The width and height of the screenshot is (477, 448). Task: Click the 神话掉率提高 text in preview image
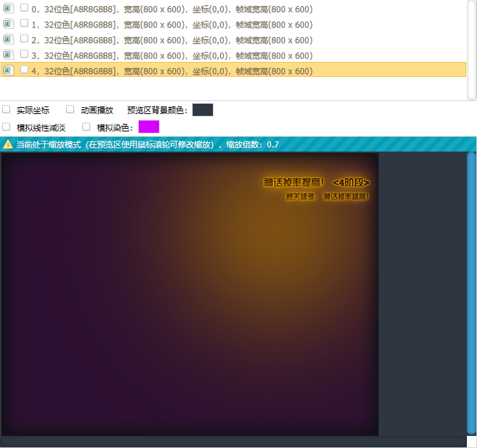294,183
